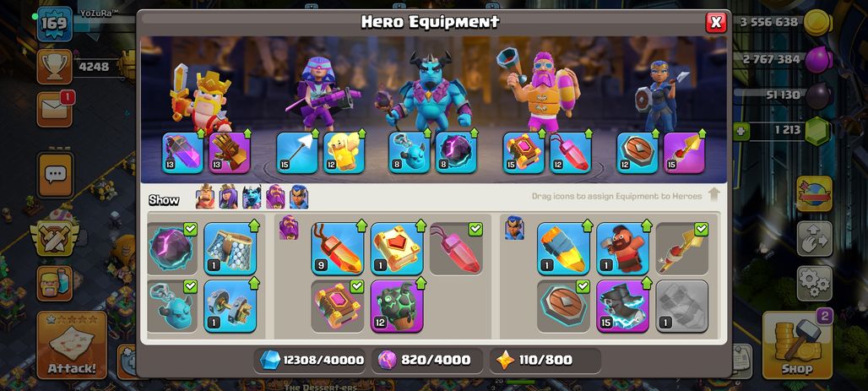Select the Hog Rider Puppet equipment
Screen dimensions: 868x391
[x=623, y=248]
